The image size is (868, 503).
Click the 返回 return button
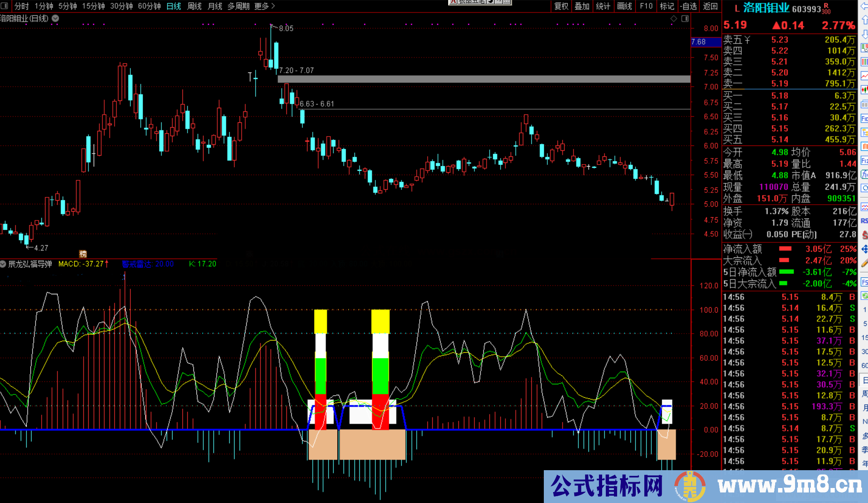[710, 6]
